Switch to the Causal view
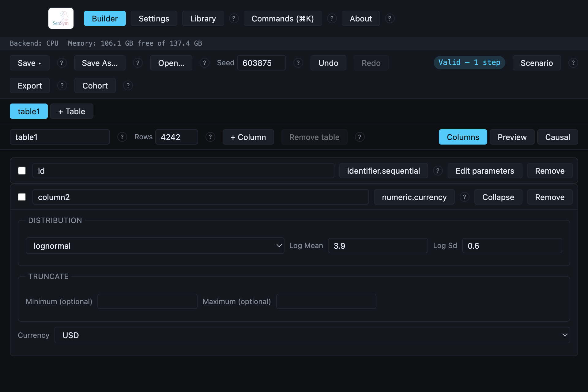Viewport: 588px width, 392px height. [x=558, y=137]
